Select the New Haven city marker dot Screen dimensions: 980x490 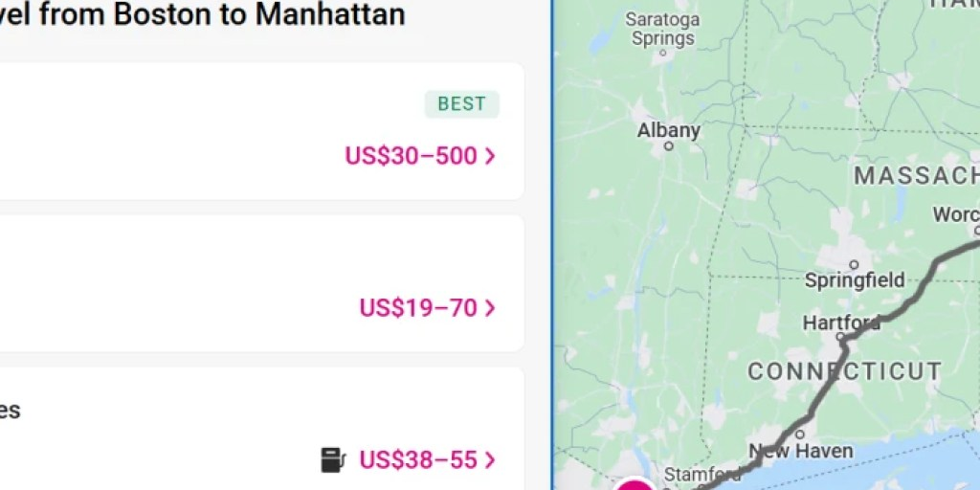(800, 434)
